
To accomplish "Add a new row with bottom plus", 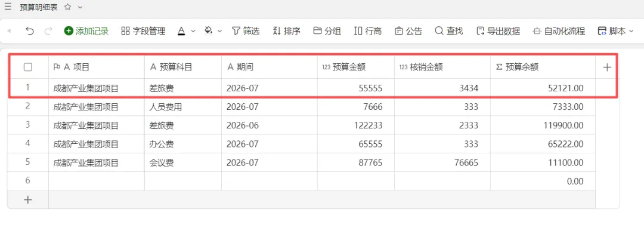I will click(x=28, y=199).
